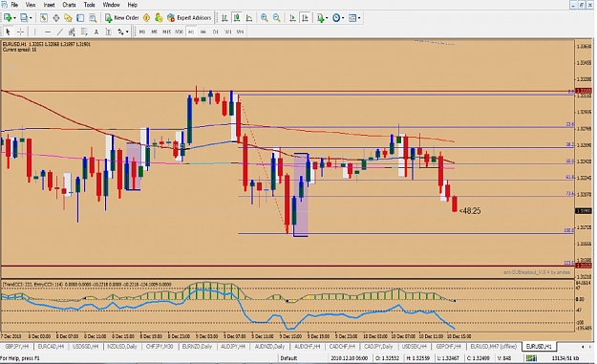Expand the Templates dropdown arrow
This screenshot has height=364, width=597.
[359, 18]
